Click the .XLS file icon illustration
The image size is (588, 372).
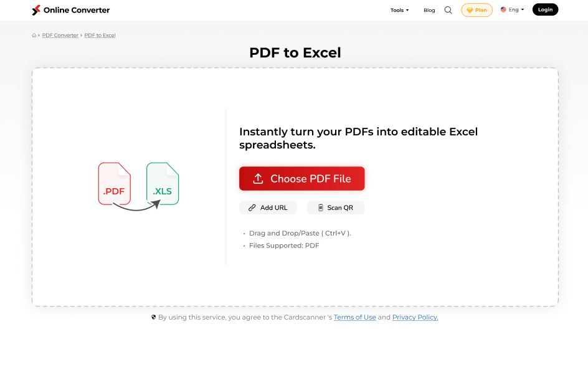click(163, 184)
